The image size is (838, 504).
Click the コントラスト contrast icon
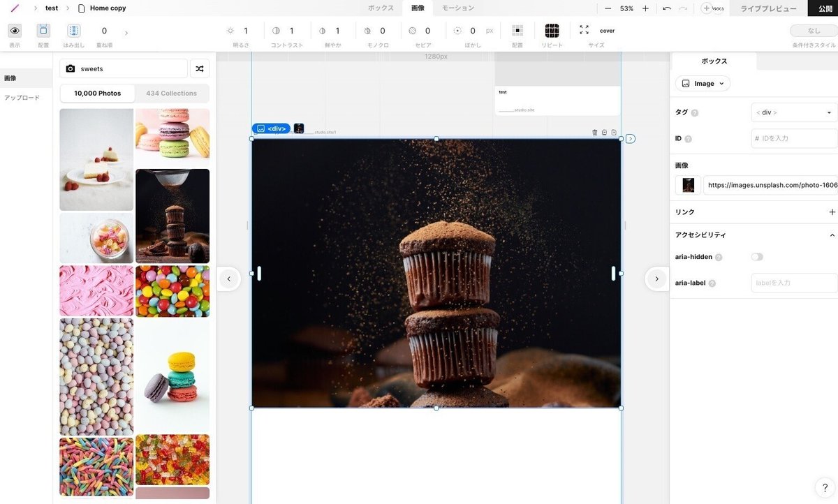click(x=276, y=31)
